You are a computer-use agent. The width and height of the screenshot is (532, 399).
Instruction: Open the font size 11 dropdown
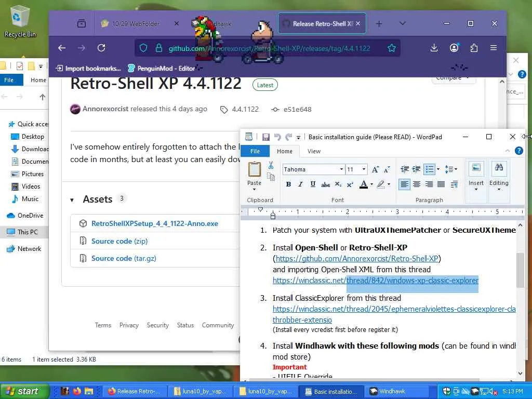tap(364, 169)
